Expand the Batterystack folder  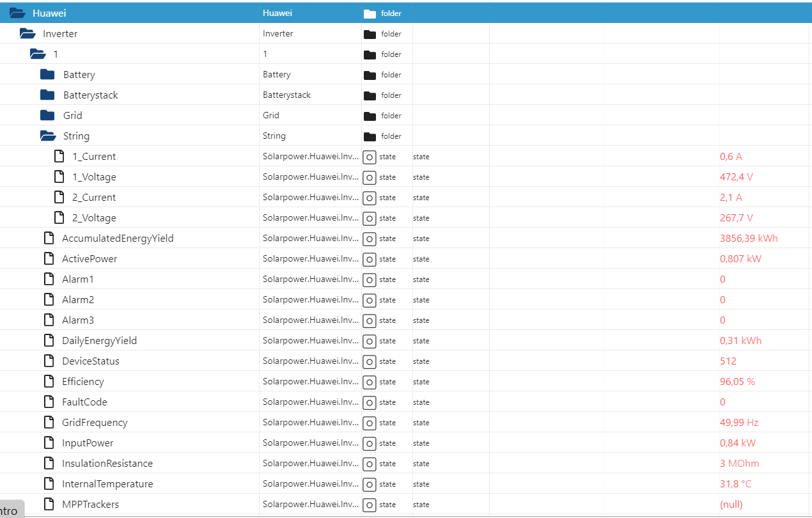(47, 95)
